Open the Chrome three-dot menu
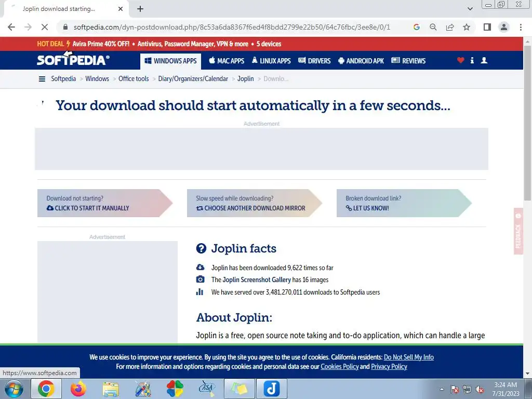The height and width of the screenshot is (399, 532). (521, 27)
